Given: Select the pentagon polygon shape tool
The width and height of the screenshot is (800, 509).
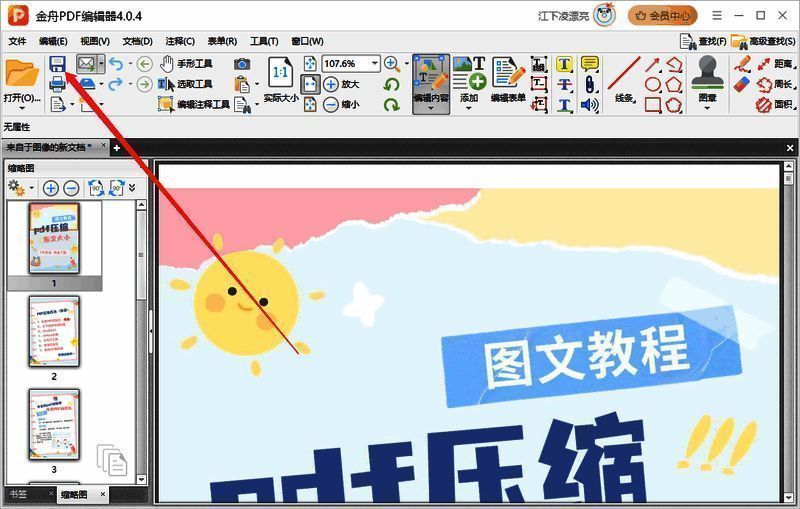Looking at the screenshot, I should [x=674, y=84].
